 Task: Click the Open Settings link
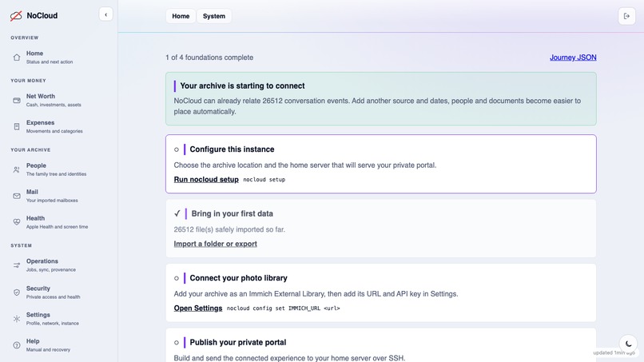pos(198,308)
